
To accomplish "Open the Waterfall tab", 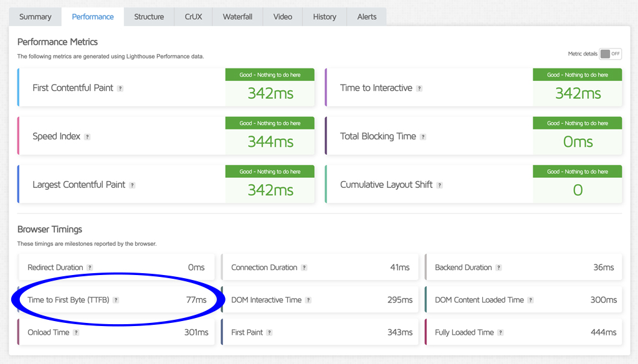I will pos(237,17).
